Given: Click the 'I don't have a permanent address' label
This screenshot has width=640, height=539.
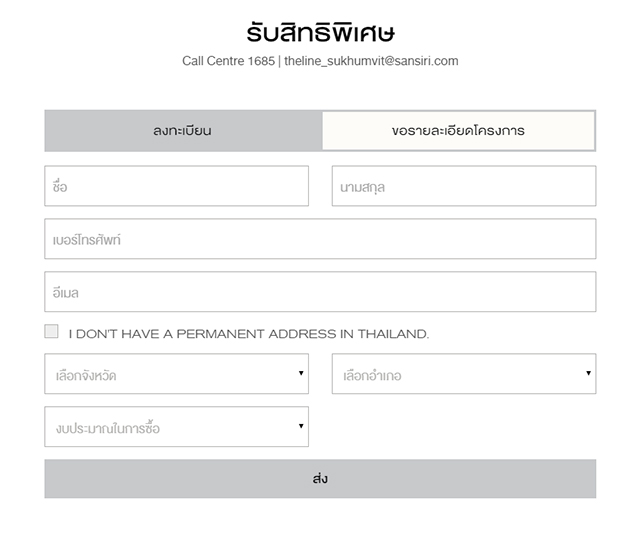Looking at the screenshot, I should click(248, 334).
